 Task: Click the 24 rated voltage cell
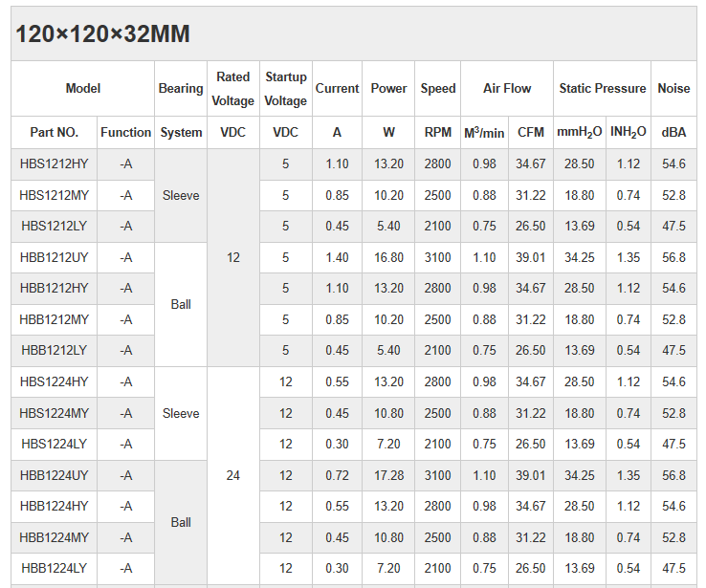(x=233, y=475)
